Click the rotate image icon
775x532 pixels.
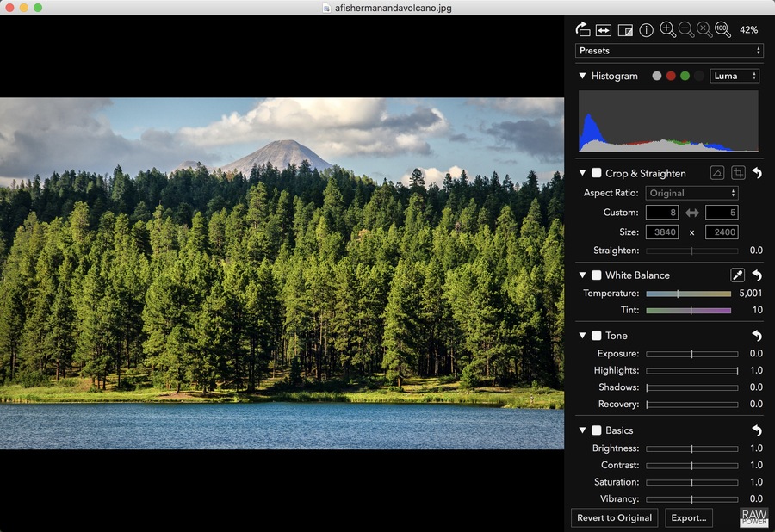582,30
